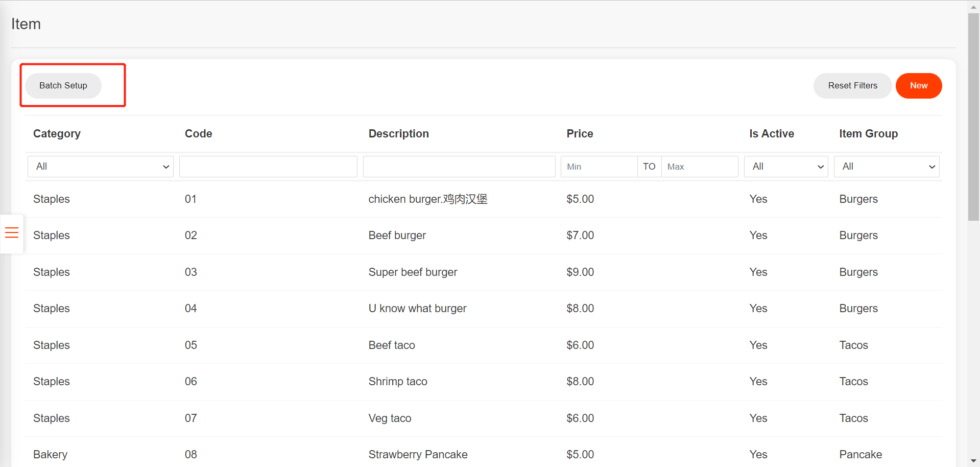
Task: Open the Category filter chevron
Action: click(x=165, y=167)
